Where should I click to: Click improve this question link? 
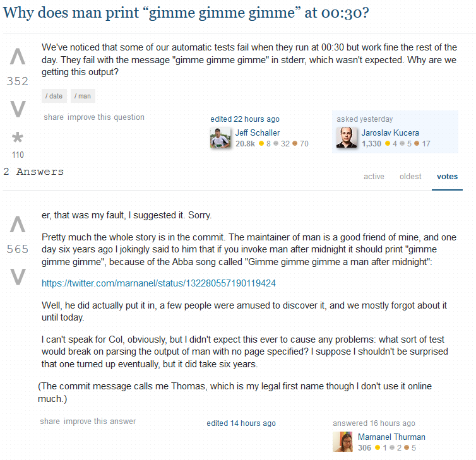(106, 117)
